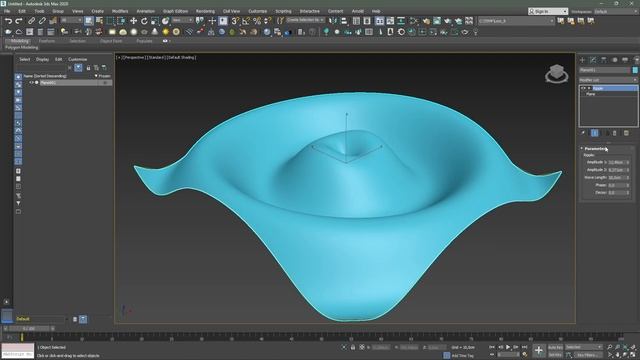Toggle the Window/Crossing selection icon
This screenshot has width=640, height=360.
coord(121,21)
